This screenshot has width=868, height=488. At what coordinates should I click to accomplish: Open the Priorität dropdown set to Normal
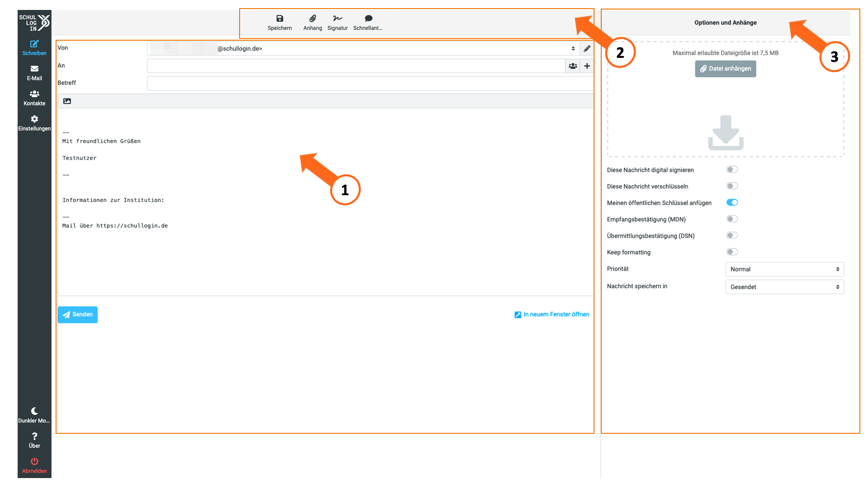click(785, 269)
